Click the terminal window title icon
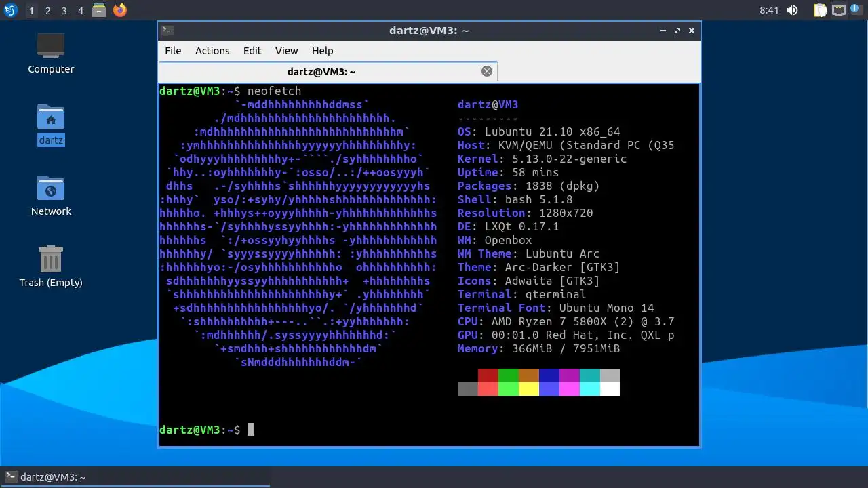 [x=167, y=30]
